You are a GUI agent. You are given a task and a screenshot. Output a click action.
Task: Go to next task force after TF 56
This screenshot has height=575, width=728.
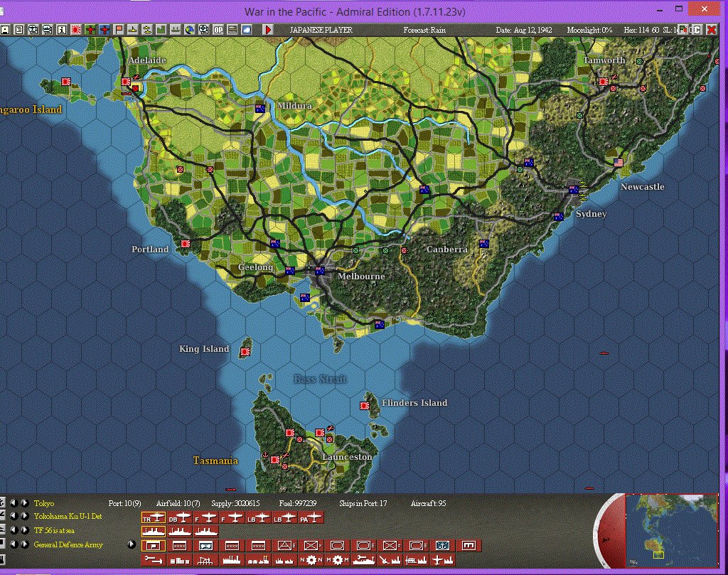(x=25, y=530)
